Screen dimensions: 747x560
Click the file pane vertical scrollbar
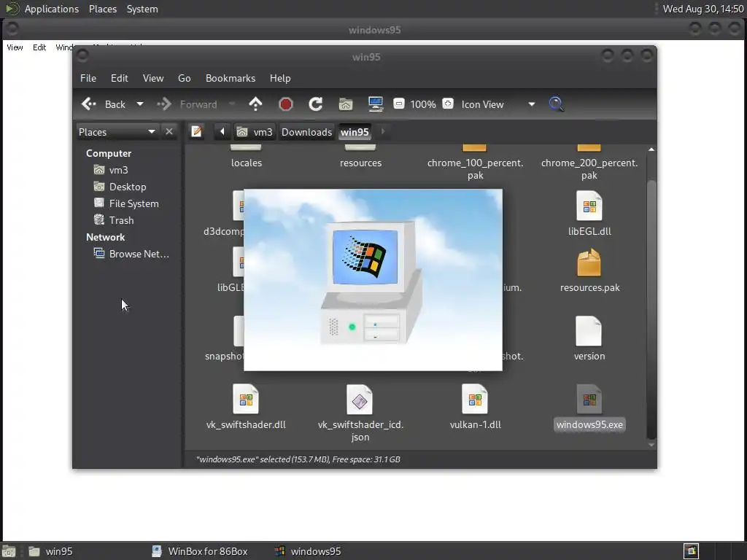[x=651, y=309]
